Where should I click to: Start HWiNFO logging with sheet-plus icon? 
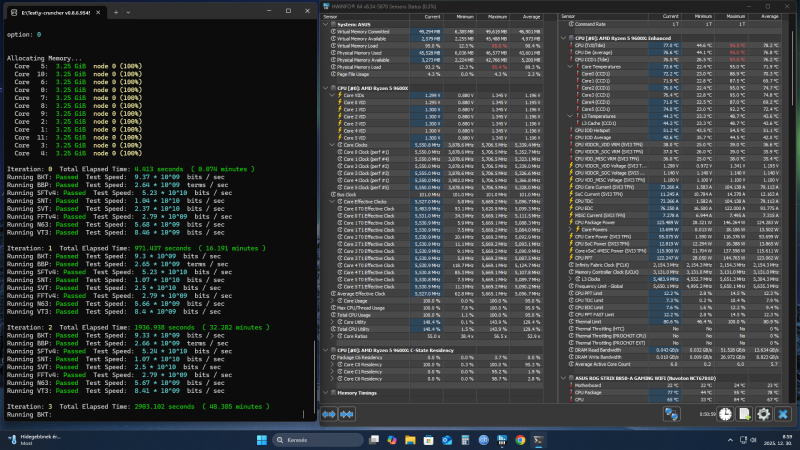744,414
